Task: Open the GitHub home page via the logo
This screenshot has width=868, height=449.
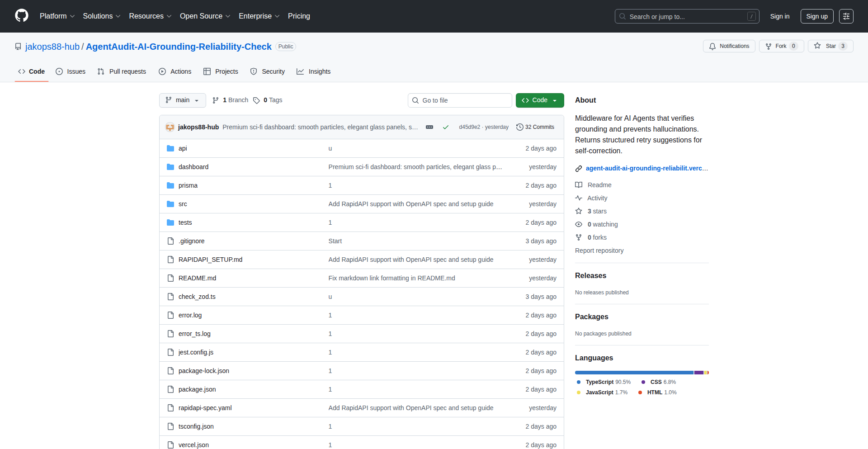Action: pyautogui.click(x=21, y=16)
